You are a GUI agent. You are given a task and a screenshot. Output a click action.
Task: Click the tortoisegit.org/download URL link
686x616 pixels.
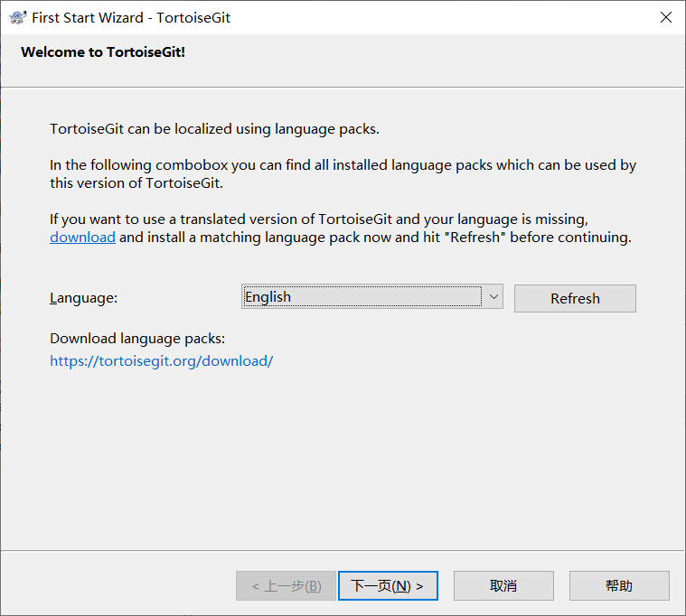[161, 361]
